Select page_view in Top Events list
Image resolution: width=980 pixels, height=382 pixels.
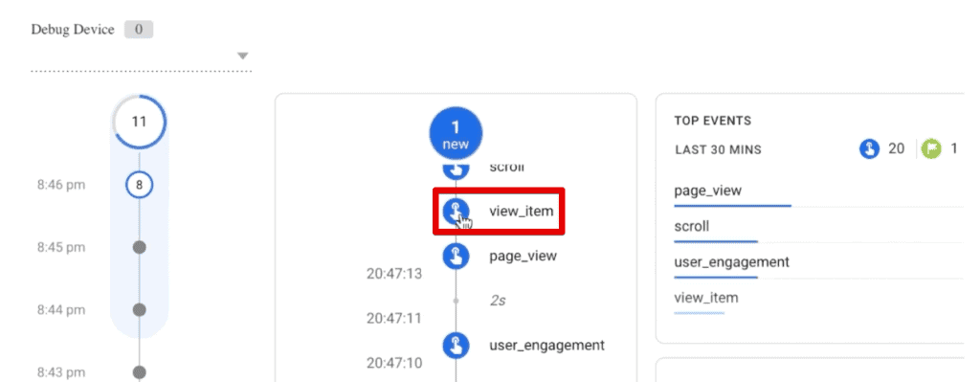708,191
